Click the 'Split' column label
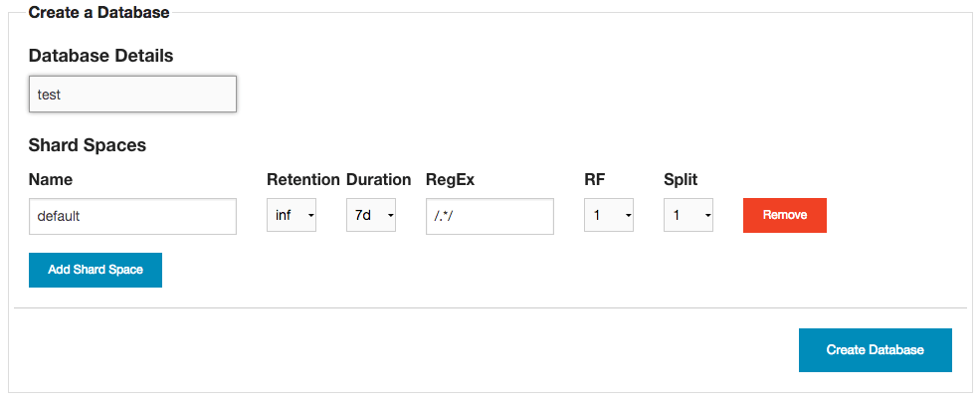980x401 pixels. click(681, 180)
